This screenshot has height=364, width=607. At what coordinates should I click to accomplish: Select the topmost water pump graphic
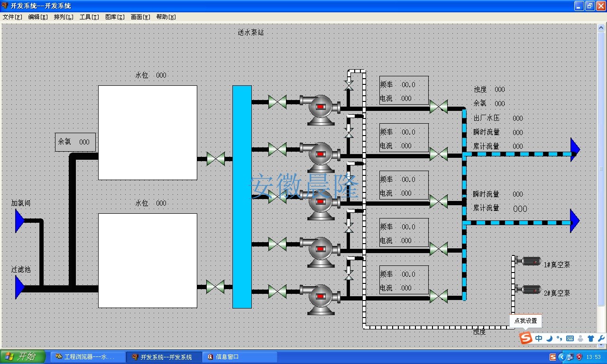click(x=320, y=109)
